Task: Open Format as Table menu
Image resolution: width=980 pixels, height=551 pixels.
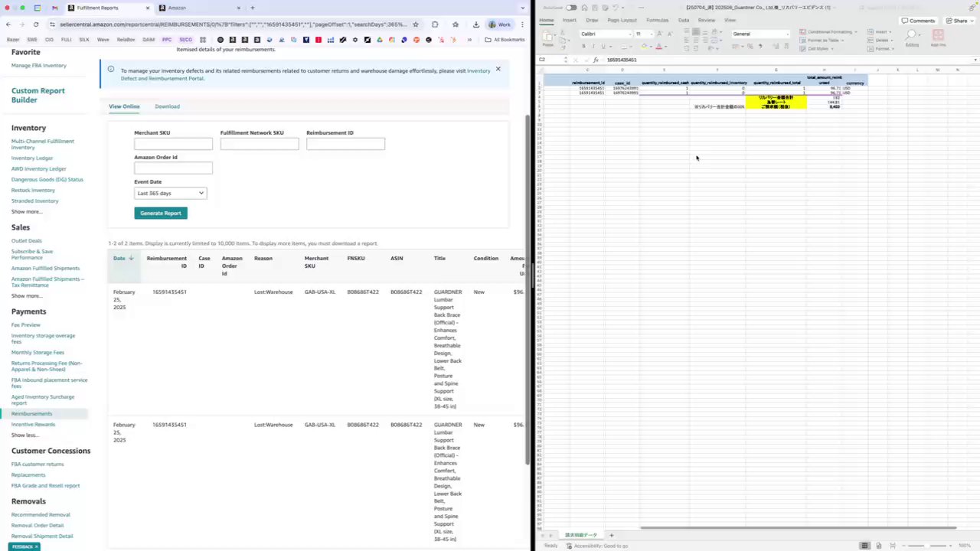Action: [823, 40]
